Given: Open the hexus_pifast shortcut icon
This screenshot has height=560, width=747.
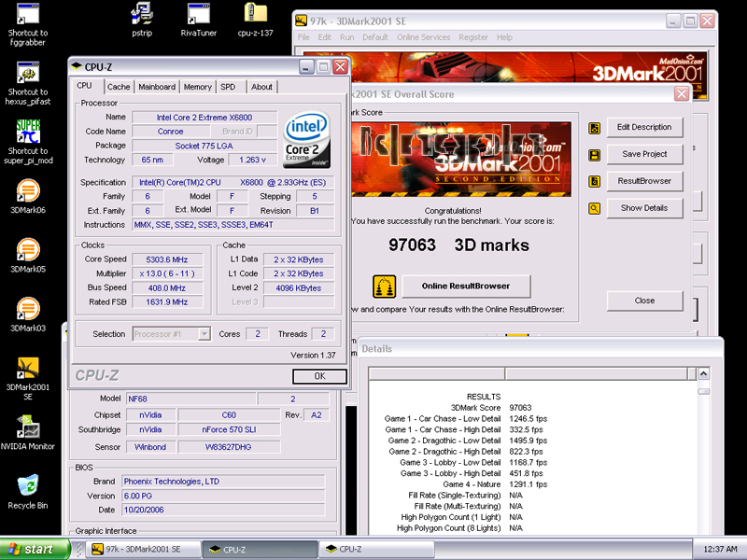Looking at the screenshot, I should click(x=28, y=84).
